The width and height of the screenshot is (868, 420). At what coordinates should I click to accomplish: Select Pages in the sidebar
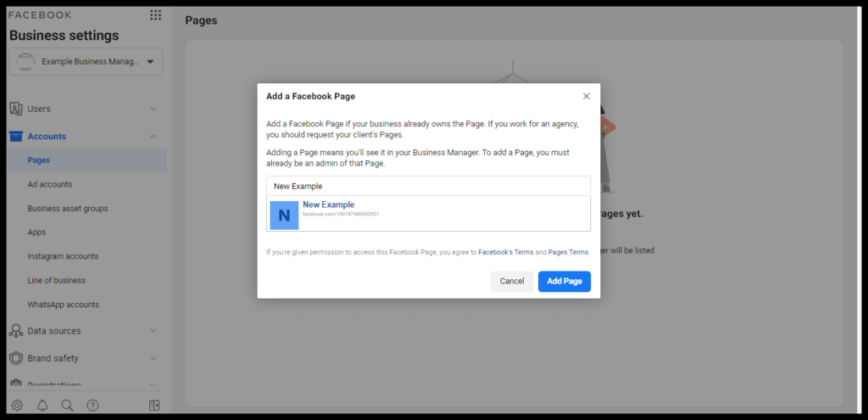87,160
